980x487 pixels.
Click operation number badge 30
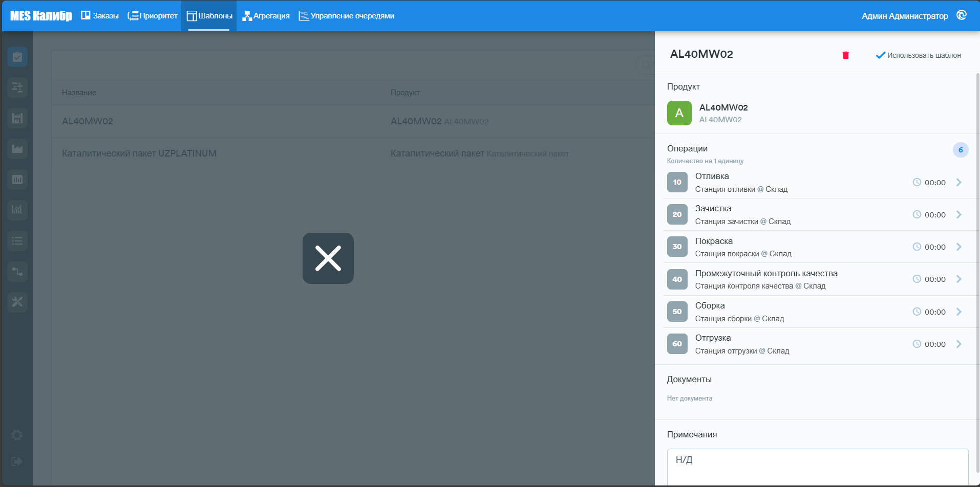point(677,247)
